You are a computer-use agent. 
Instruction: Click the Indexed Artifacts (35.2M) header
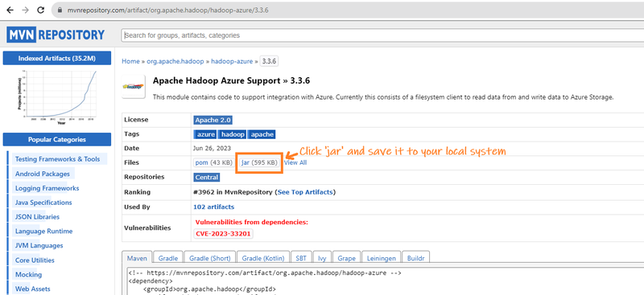point(56,58)
